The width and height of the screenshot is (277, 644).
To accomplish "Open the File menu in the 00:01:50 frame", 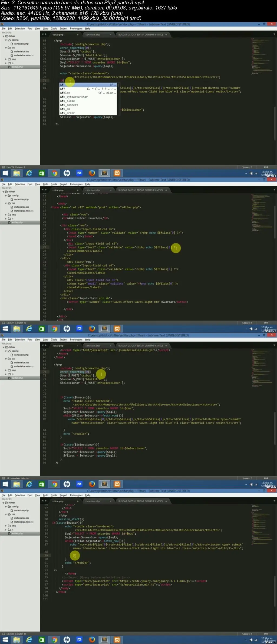I will click(x=4, y=29).
